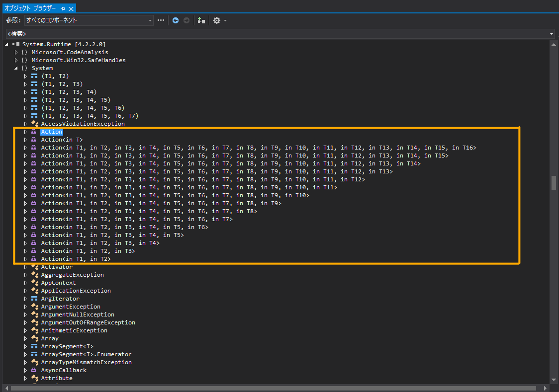Click the delegate icon of Action<in T1, in T2>
The height and width of the screenshot is (392, 559).
pos(34,259)
